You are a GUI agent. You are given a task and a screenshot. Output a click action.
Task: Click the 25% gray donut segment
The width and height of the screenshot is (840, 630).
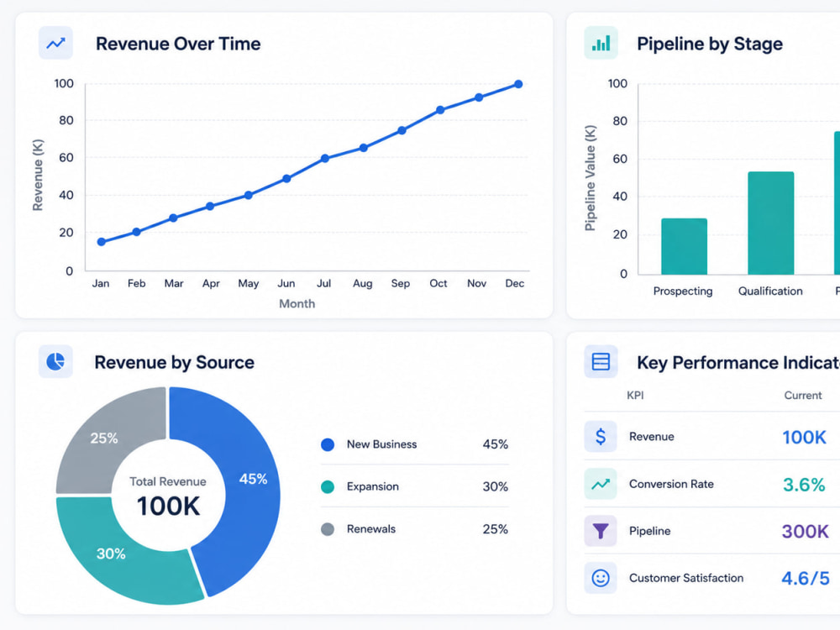102,437
